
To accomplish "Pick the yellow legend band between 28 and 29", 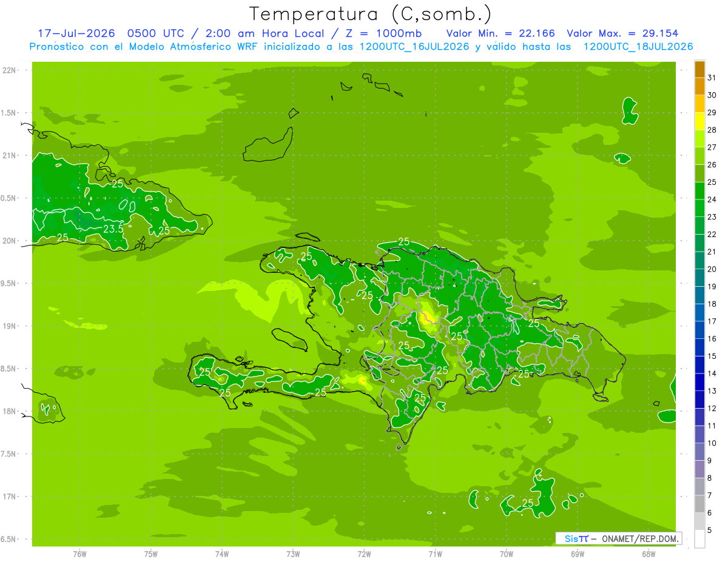I will tap(699, 121).
